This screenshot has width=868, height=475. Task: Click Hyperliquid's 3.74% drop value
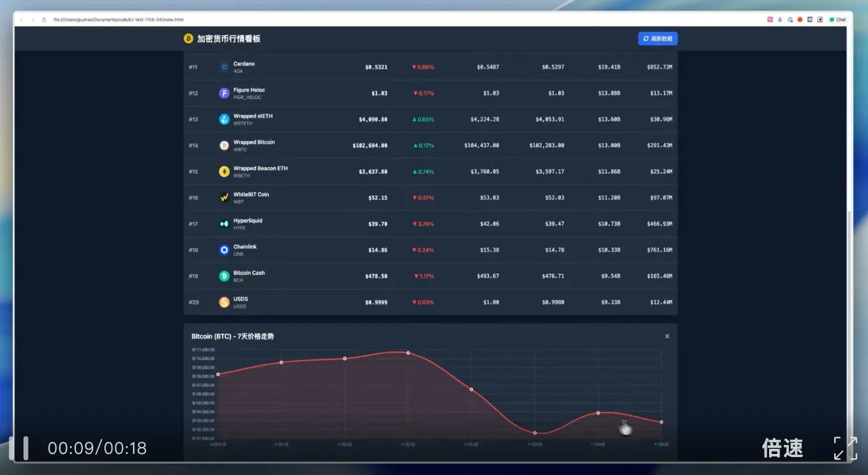[423, 224]
